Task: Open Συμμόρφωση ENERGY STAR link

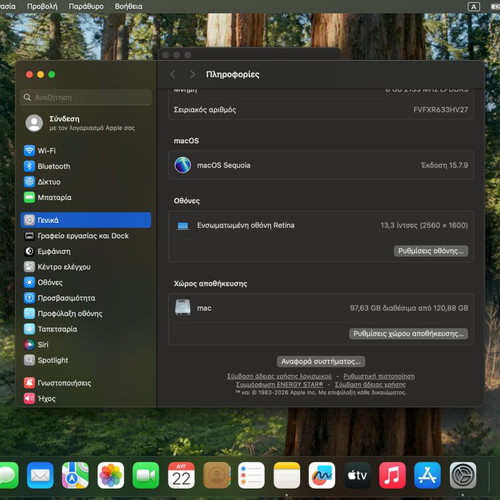Action: (279, 385)
